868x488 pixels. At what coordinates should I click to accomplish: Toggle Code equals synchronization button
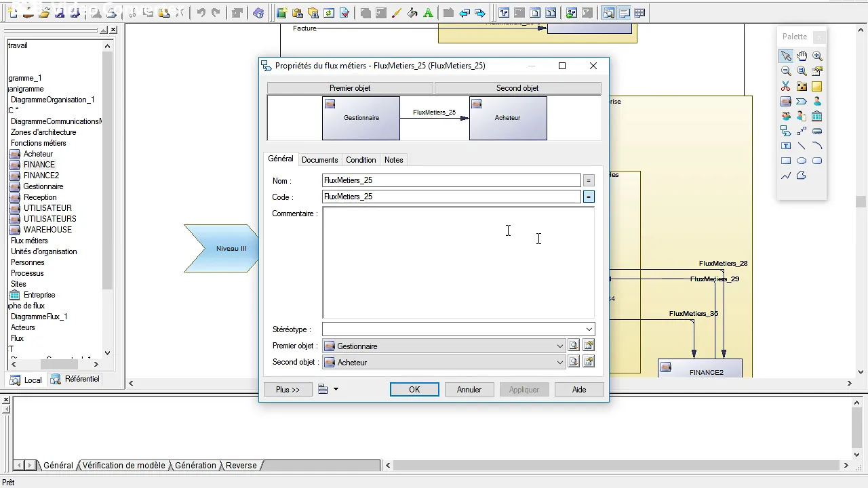click(589, 197)
